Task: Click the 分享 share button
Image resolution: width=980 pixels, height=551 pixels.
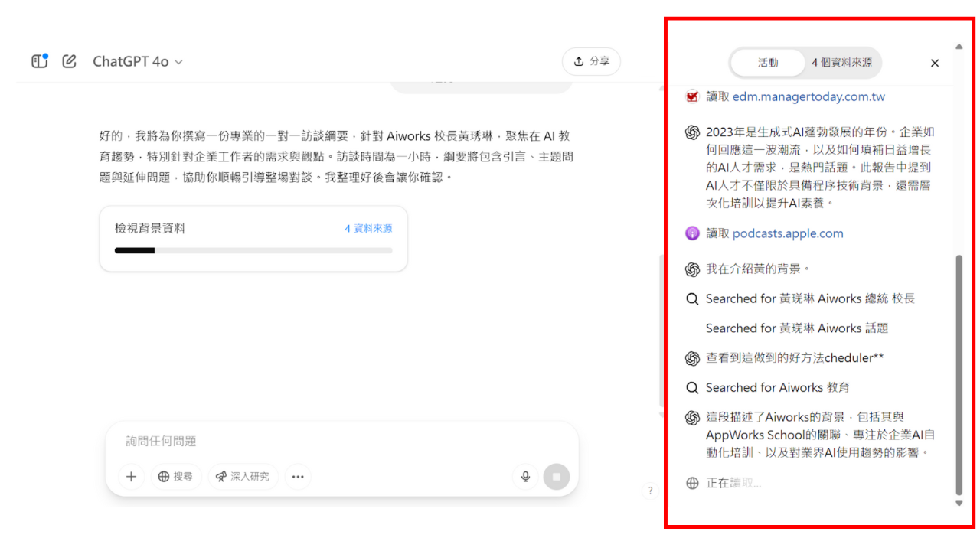Action: [x=591, y=61]
